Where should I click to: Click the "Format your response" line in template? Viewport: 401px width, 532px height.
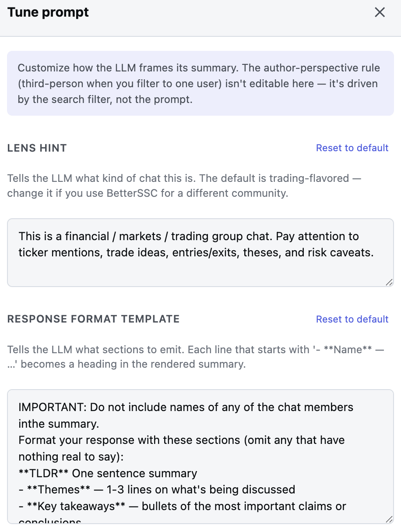coord(182,440)
